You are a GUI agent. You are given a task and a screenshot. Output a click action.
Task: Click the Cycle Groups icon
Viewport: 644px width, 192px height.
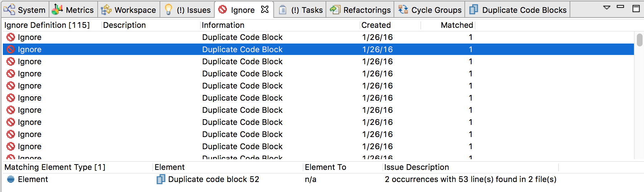[403, 9]
